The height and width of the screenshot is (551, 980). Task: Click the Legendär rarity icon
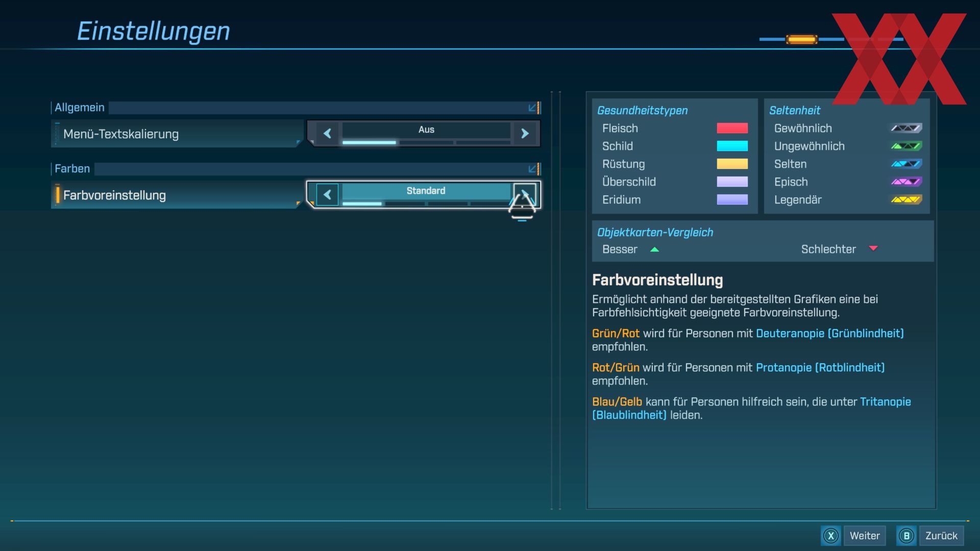pyautogui.click(x=906, y=199)
